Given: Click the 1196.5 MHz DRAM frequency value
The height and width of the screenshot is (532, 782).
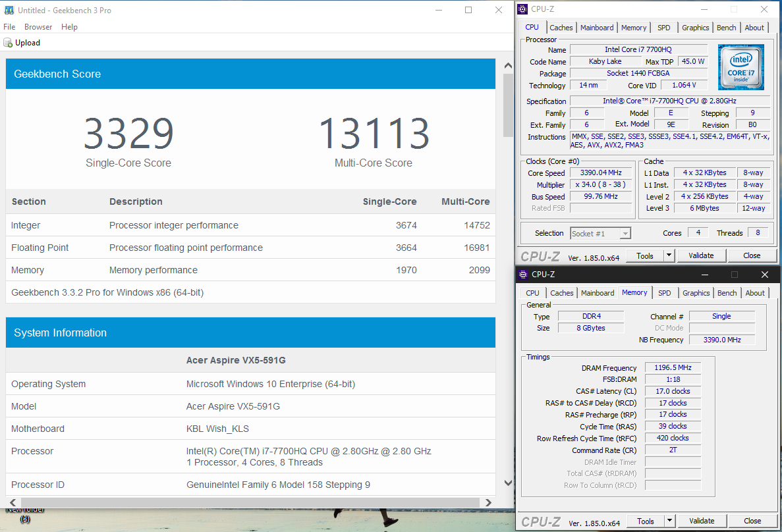Looking at the screenshot, I should (x=673, y=367).
